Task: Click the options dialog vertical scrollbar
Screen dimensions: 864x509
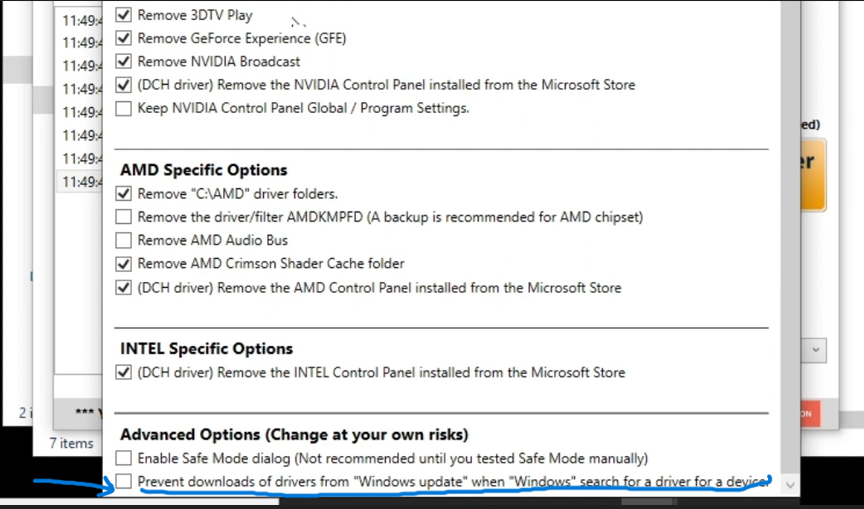Action: (x=790, y=237)
